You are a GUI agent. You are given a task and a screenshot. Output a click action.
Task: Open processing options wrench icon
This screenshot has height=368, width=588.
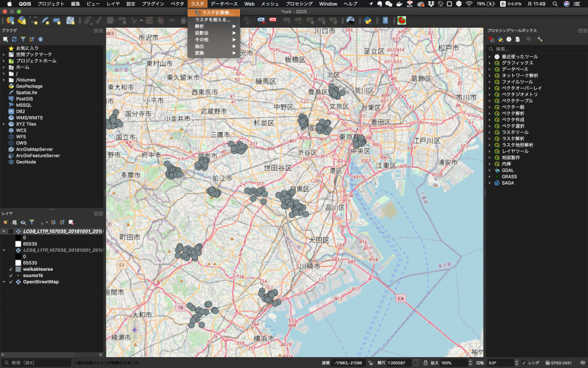coord(540,39)
